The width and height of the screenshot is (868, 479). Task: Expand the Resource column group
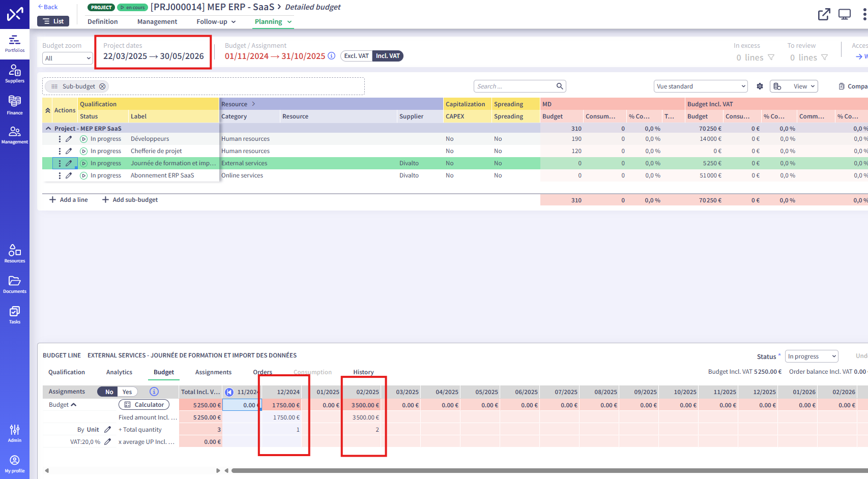pos(253,104)
